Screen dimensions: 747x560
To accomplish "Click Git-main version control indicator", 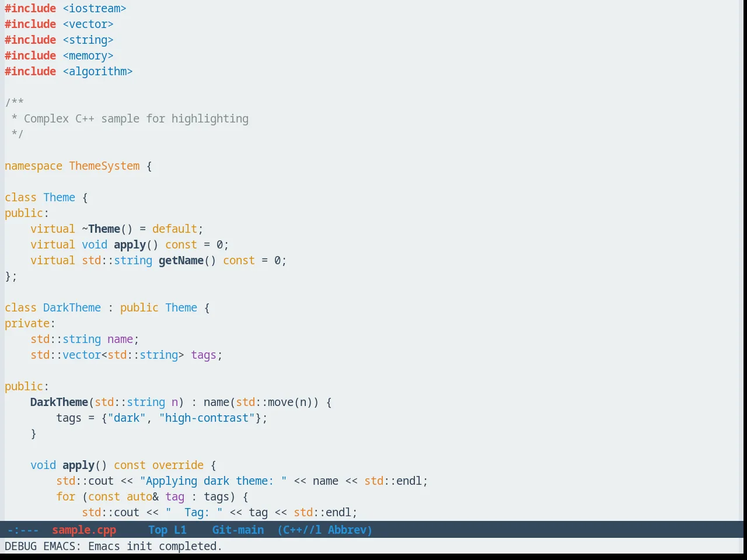I will [238, 530].
